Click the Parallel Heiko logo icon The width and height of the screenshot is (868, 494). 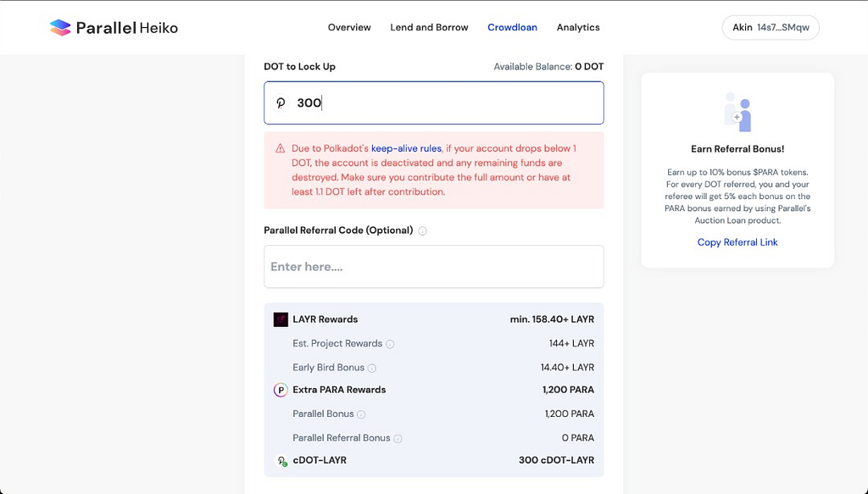[x=60, y=28]
